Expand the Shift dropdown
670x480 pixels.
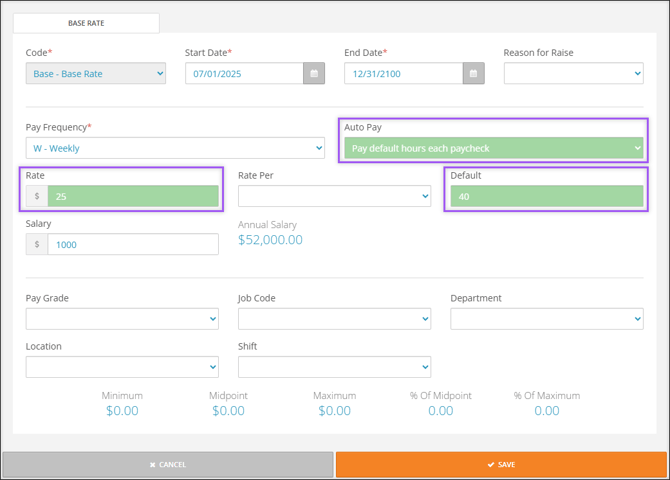(x=334, y=367)
